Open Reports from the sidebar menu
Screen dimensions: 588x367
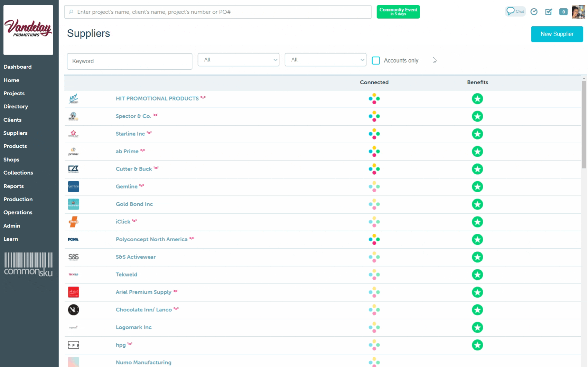point(13,186)
